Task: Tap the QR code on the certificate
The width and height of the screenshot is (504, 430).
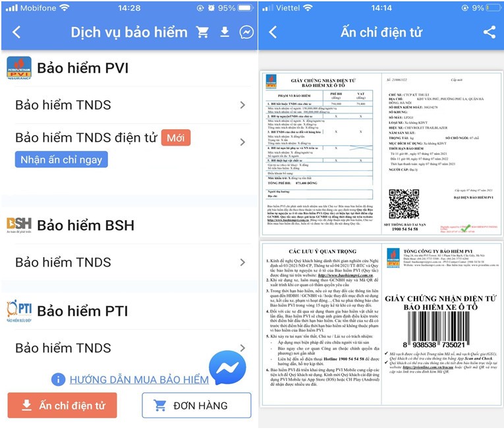Action: 404,204
